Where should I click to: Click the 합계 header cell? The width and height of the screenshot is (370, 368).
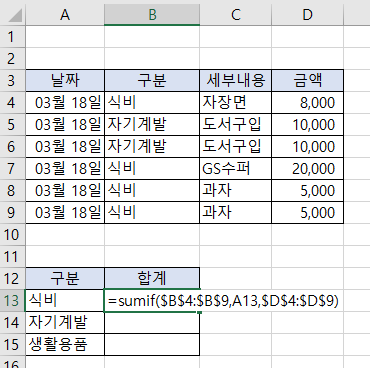pyautogui.click(x=152, y=279)
